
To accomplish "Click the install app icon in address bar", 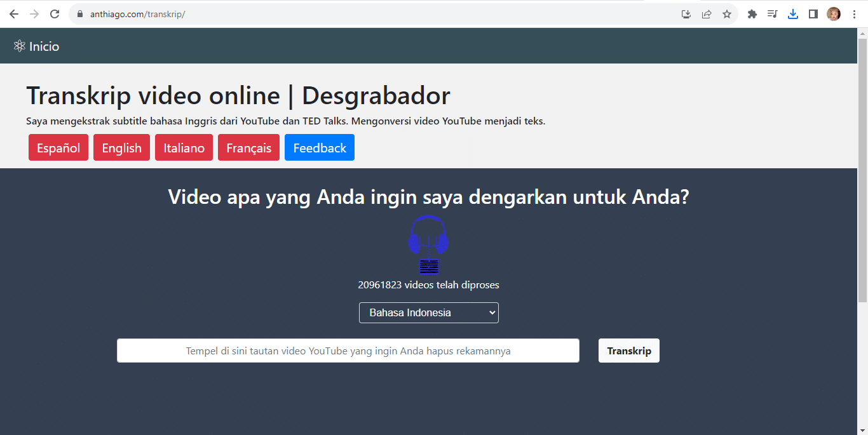I will (686, 14).
